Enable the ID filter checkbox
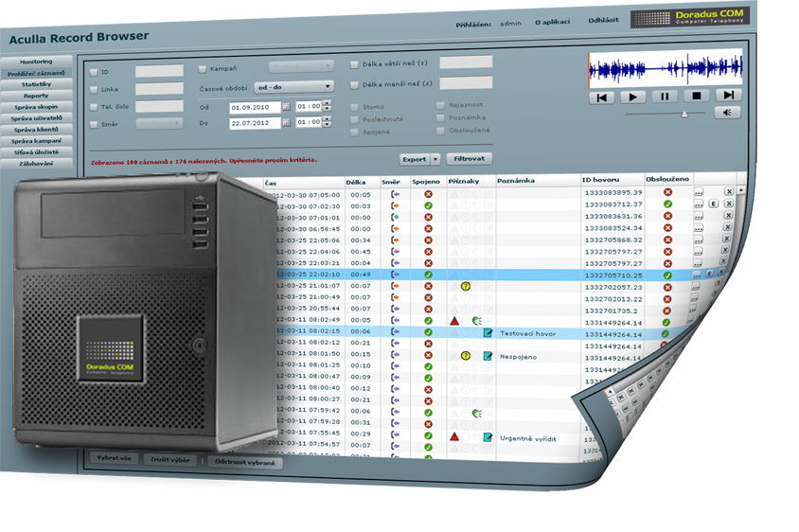This screenshot has height=532, width=799. pos(94,72)
